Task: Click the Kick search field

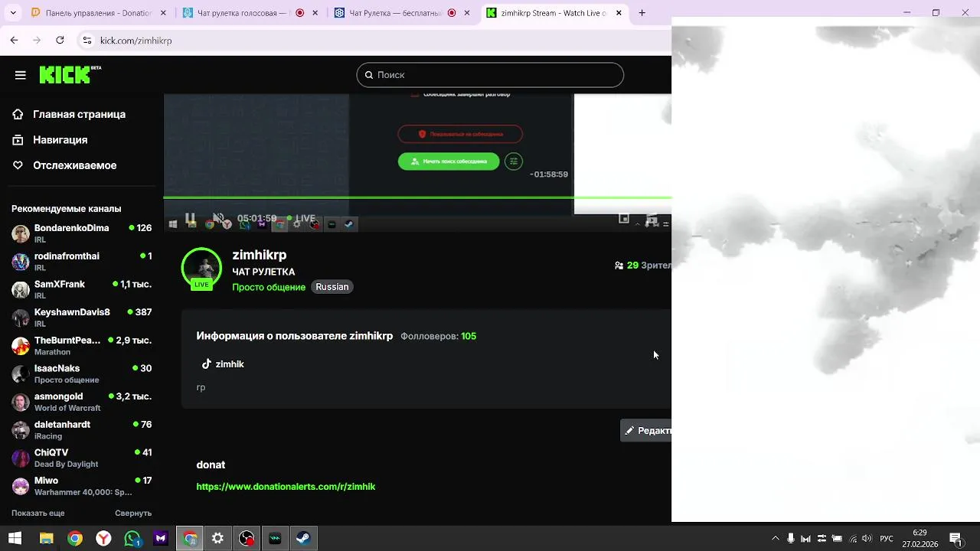Action: coord(490,75)
